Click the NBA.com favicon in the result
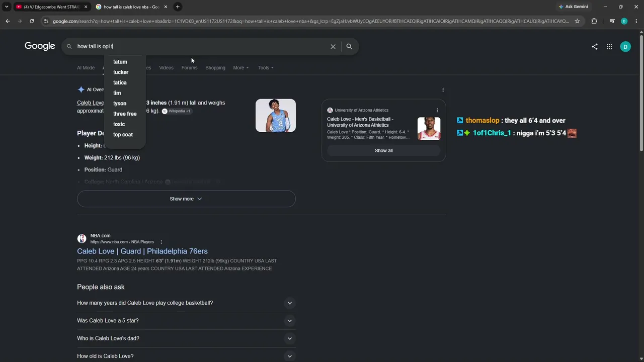644x362 pixels. [x=82, y=239]
